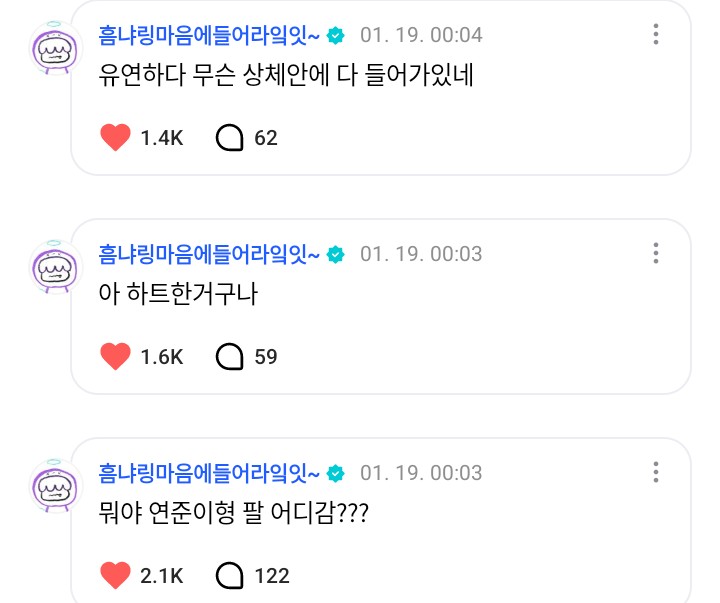Viewport: 720px width, 603px height.
Task: Open three-dot menu on the 연준이형 post
Action: click(x=656, y=473)
